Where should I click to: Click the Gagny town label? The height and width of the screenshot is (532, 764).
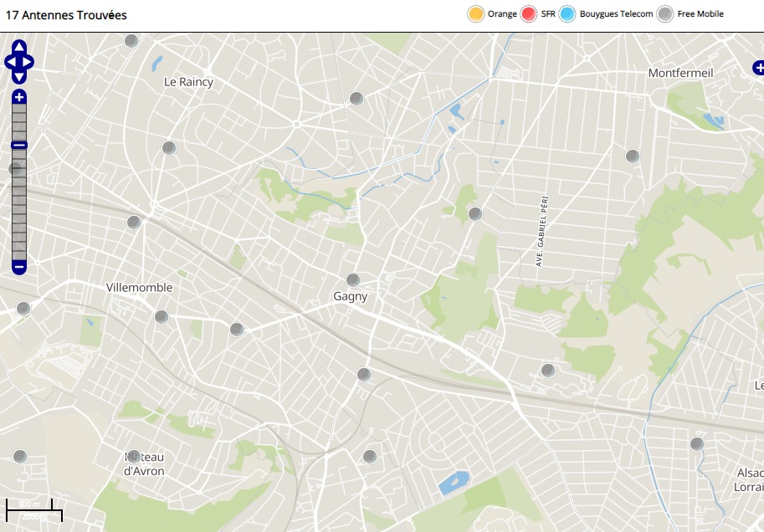coord(351,296)
